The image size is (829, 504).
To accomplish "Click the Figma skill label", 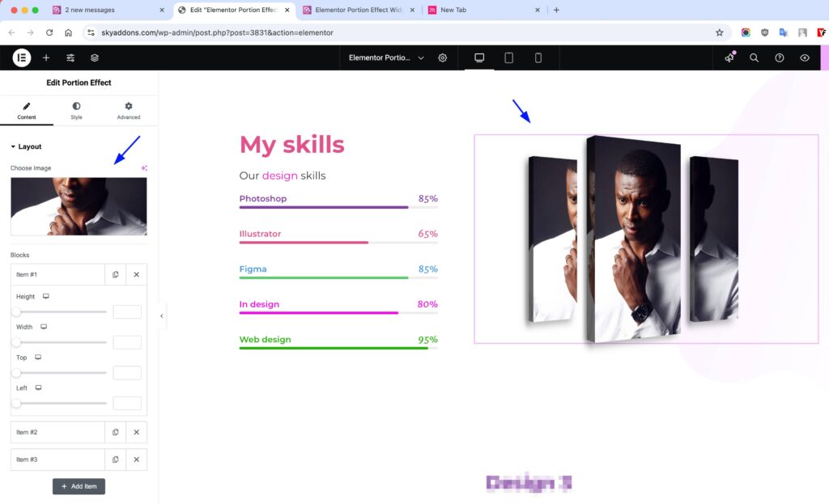I will point(253,269).
